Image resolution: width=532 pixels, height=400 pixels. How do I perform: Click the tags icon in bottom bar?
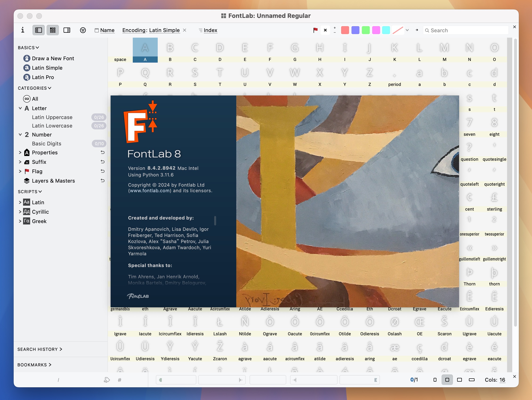(107, 380)
